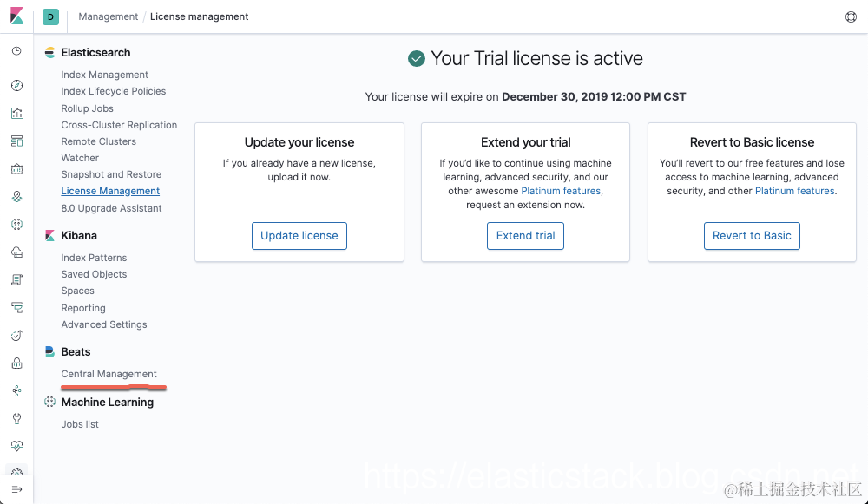Go to Discover compass icon
The image size is (868, 504).
[x=17, y=85]
